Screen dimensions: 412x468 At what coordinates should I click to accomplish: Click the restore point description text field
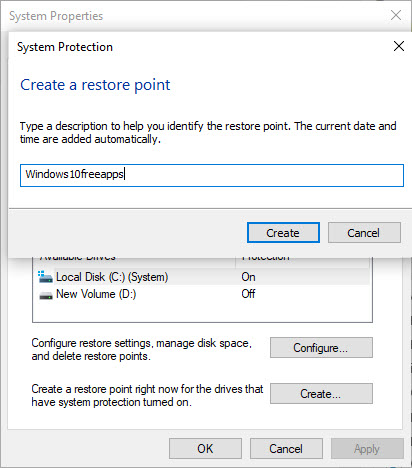[x=212, y=175]
